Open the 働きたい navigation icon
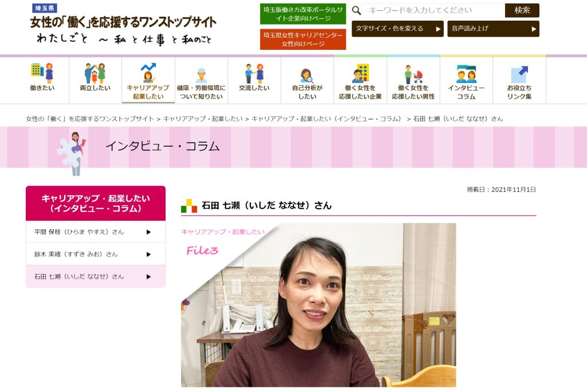 pos(42,73)
